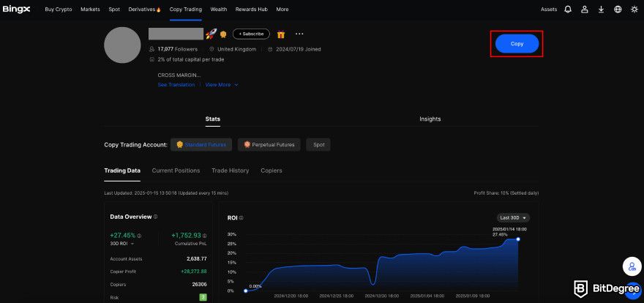Click the green Risk level 3 badge
Image resolution: width=644 pixels, height=303 pixels.
click(203, 297)
